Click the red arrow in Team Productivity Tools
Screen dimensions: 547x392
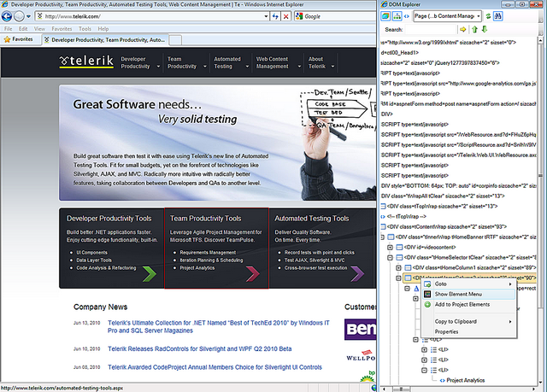[253, 273]
